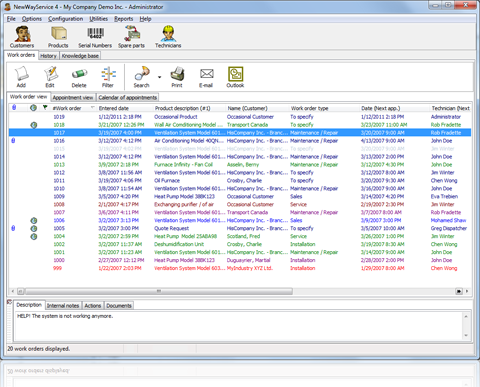Select work order 1013 Furnace Infinity row
Screen dimensions: 480x387
coord(240,165)
